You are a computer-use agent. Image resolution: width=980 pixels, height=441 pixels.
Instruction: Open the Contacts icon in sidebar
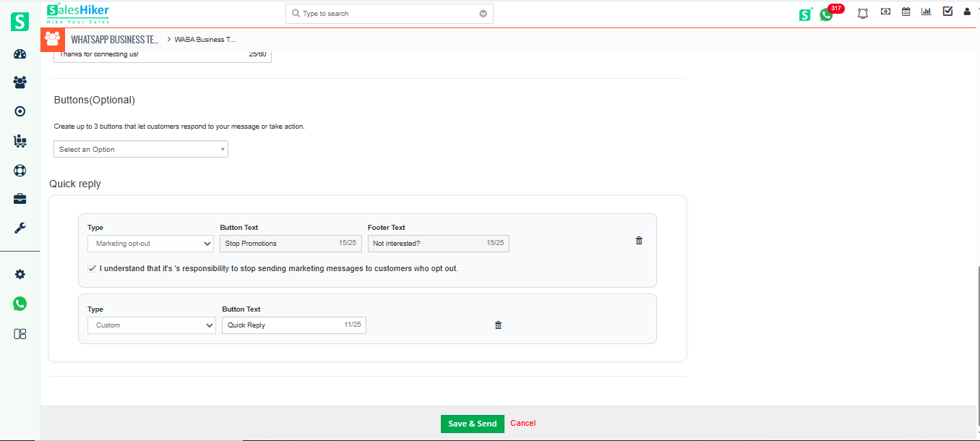pos(20,82)
